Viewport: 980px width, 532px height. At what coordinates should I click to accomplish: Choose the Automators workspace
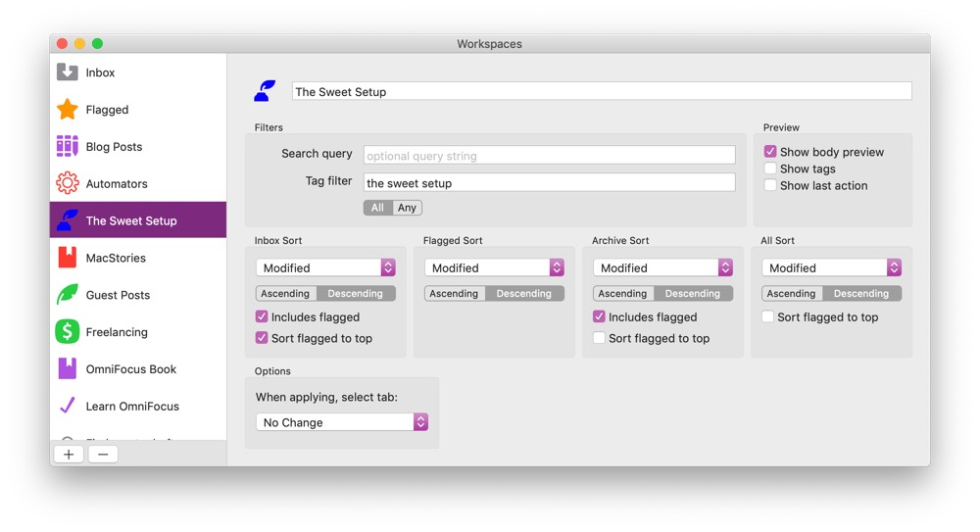pos(138,184)
